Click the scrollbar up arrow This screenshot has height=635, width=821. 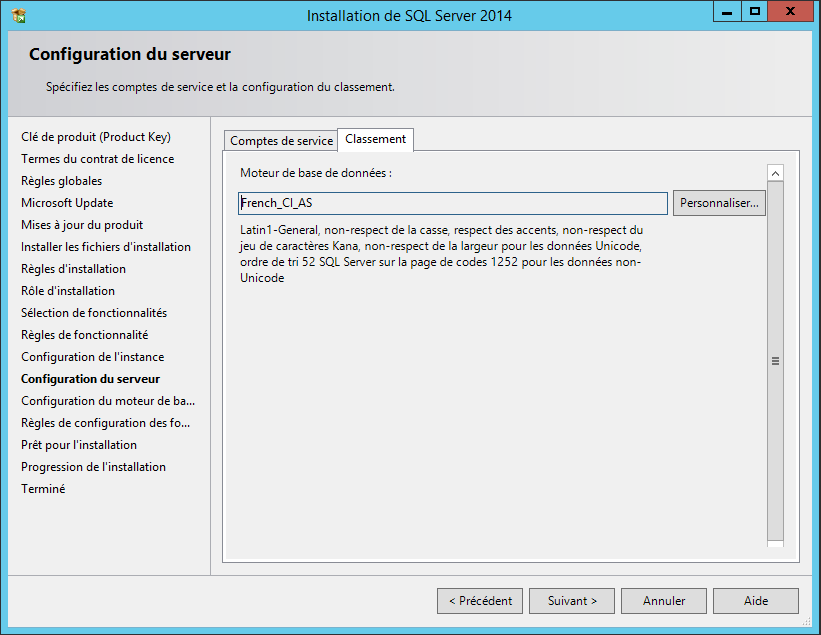tap(775, 173)
